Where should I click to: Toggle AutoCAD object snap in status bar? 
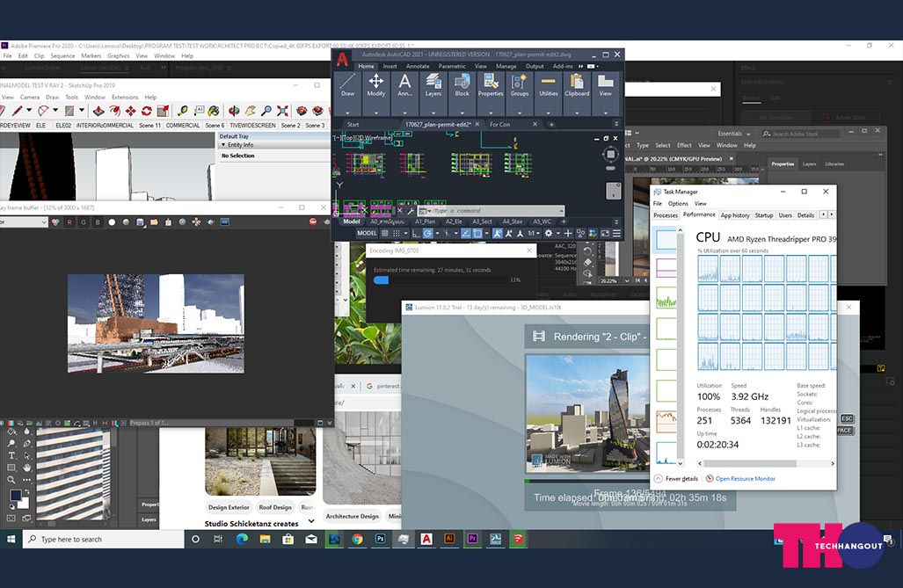[477, 233]
